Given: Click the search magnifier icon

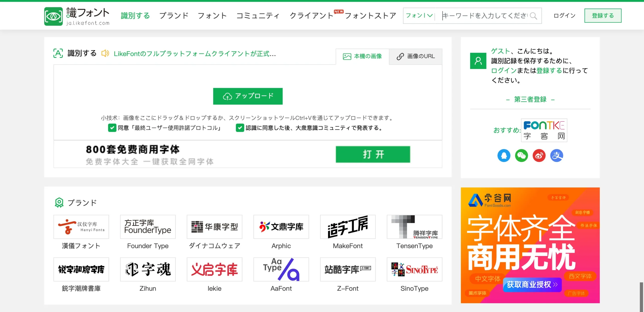Looking at the screenshot, I should (533, 16).
